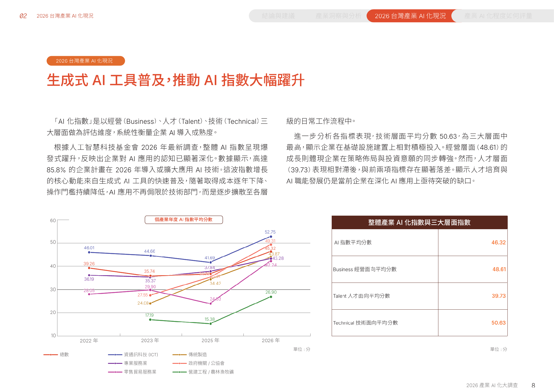Click the orange 2026 台灣產業 AI 化現況 section badge
The width and height of the screenshot is (554, 392).
pyautogui.click(x=86, y=61)
